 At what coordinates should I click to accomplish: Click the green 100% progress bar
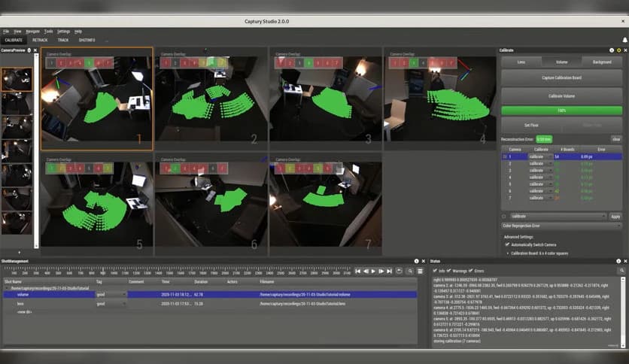(561, 111)
